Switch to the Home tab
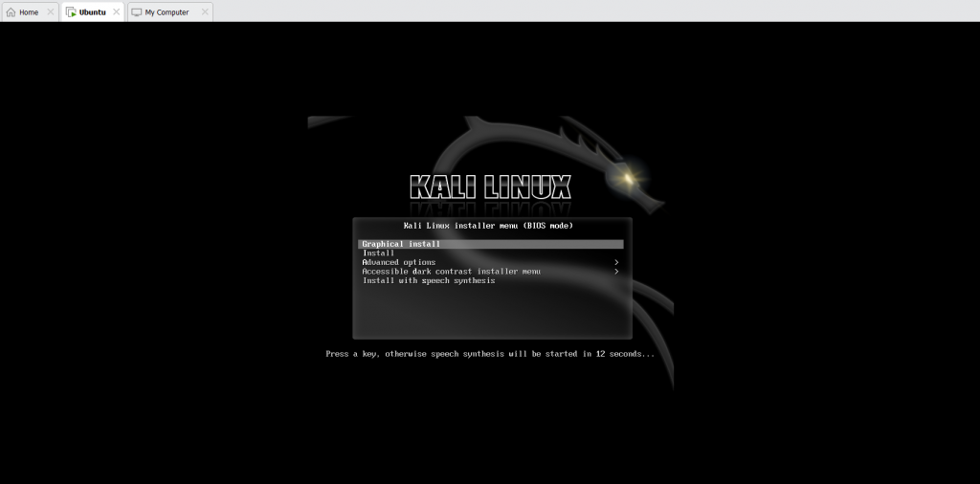 tap(29, 11)
